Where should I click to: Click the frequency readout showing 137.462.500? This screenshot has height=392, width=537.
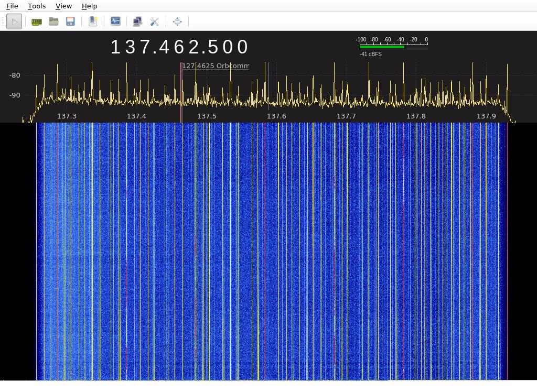179,47
